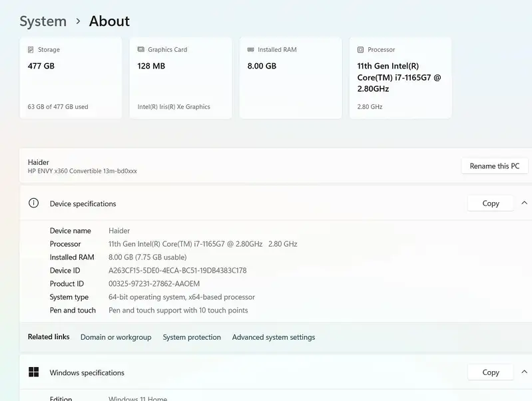Click the Device specifications section title
This screenshot has height=401, width=532.
coord(83,203)
